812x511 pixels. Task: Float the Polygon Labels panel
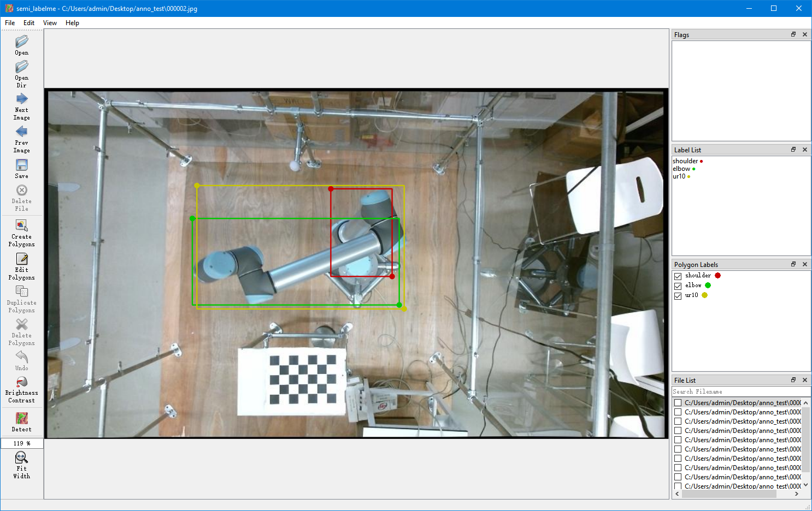pos(793,264)
